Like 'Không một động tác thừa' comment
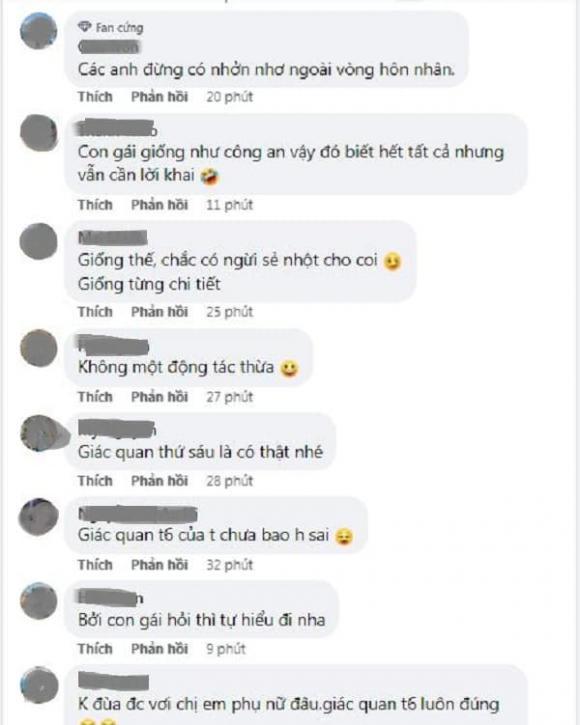Viewport: 580px width, 725px height. tap(95, 397)
